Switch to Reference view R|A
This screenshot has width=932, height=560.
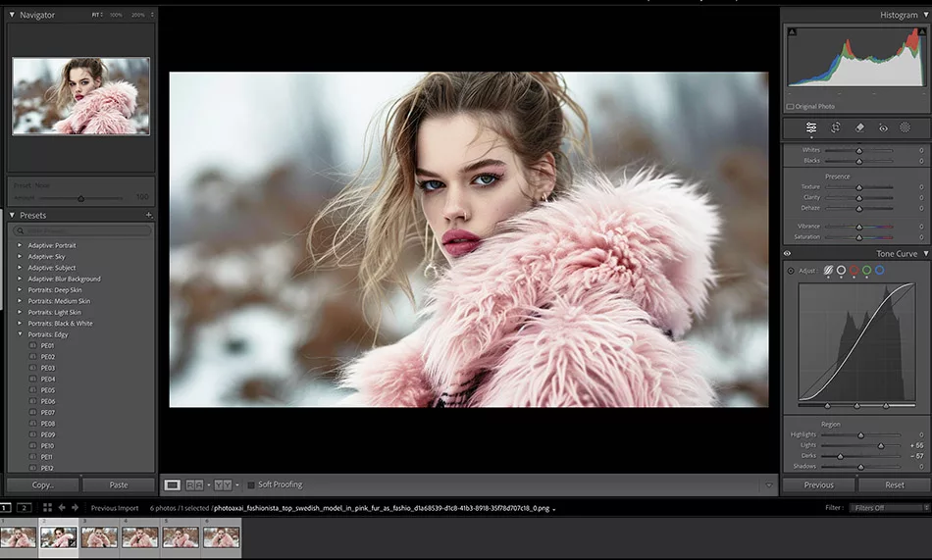pyautogui.click(x=194, y=485)
